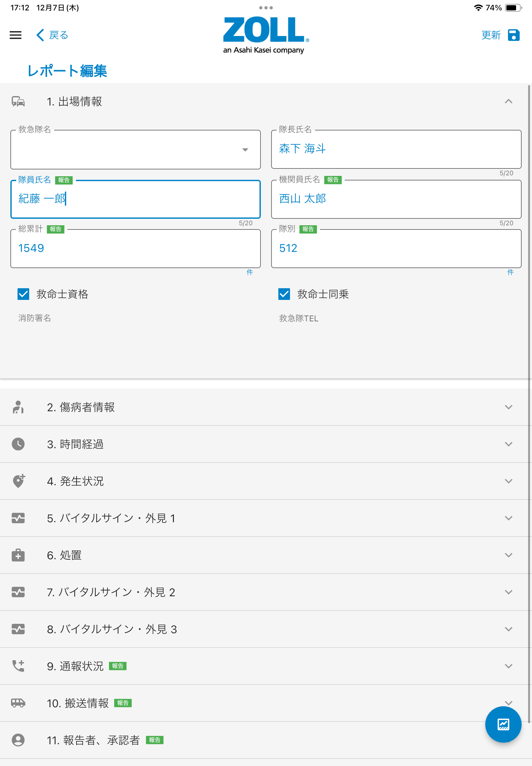532x766 pixels.
Task: Open the hamburger navigation menu
Action: (15, 35)
